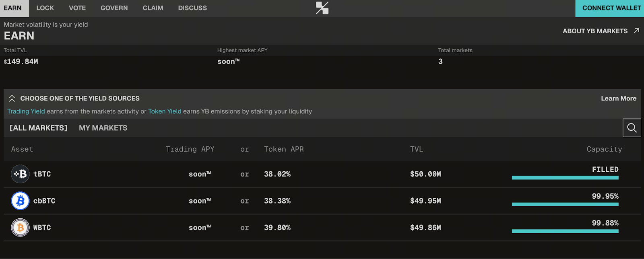Viewport: 644px width, 259px height.
Task: Open the markets search magnifier icon
Action: point(632,128)
